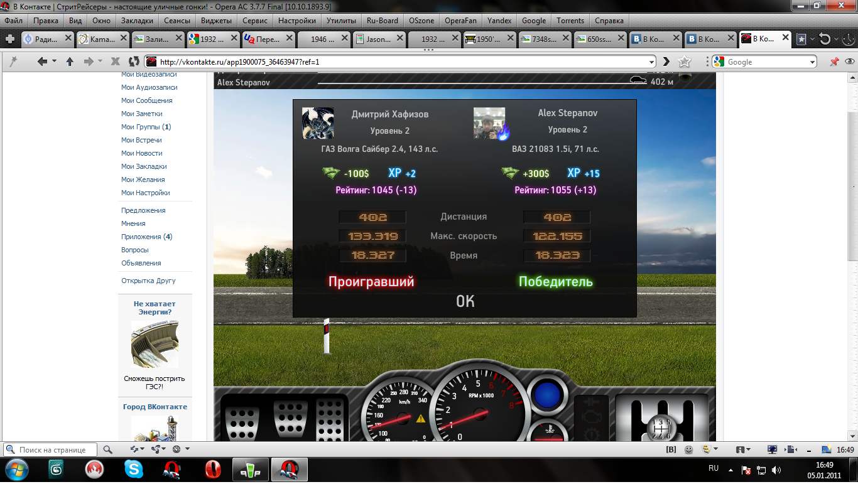Open the Закладки menu
Image resolution: width=858 pixels, height=504 pixels.
(x=137, y=20)
